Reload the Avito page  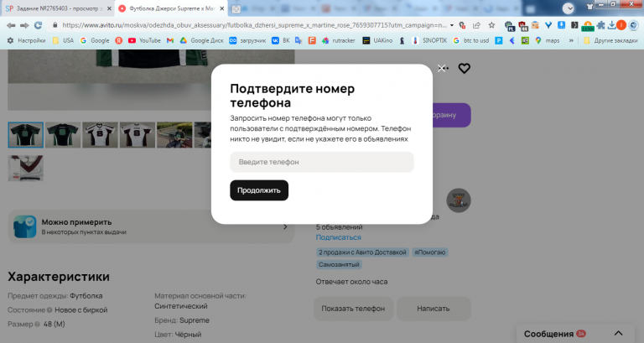39,25
